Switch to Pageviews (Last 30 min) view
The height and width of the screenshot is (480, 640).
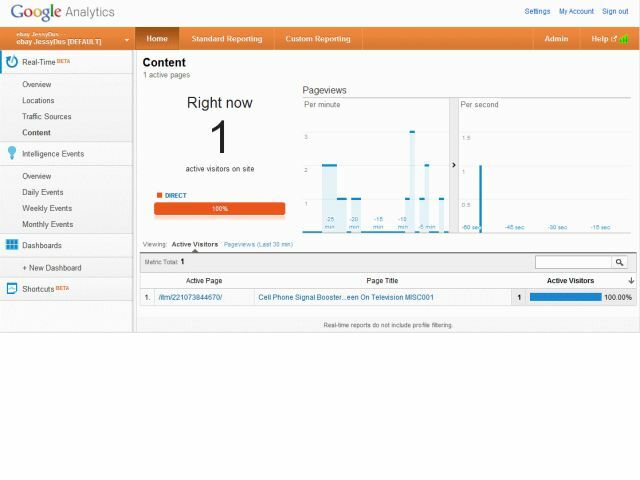(258, 244)
